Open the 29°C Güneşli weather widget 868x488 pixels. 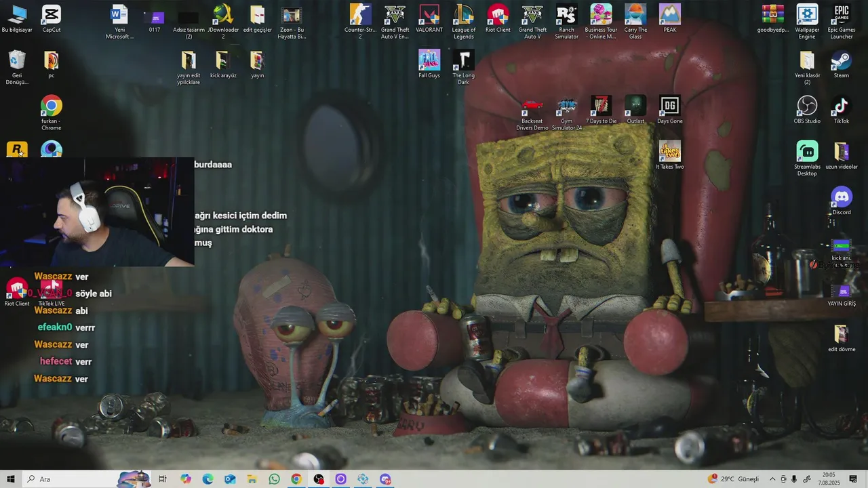point(733,479)
